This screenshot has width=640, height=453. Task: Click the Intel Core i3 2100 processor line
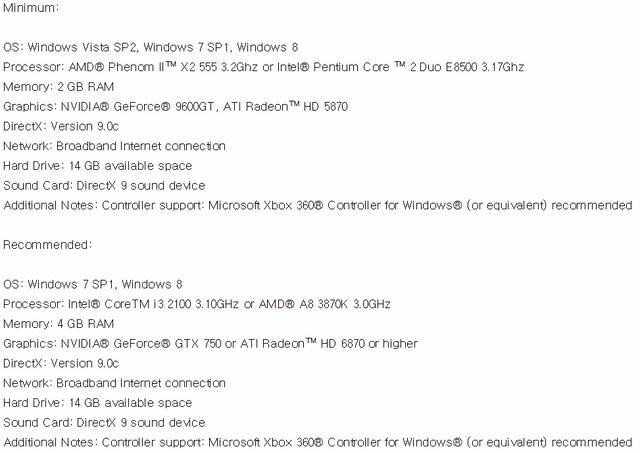coord(197,304)
